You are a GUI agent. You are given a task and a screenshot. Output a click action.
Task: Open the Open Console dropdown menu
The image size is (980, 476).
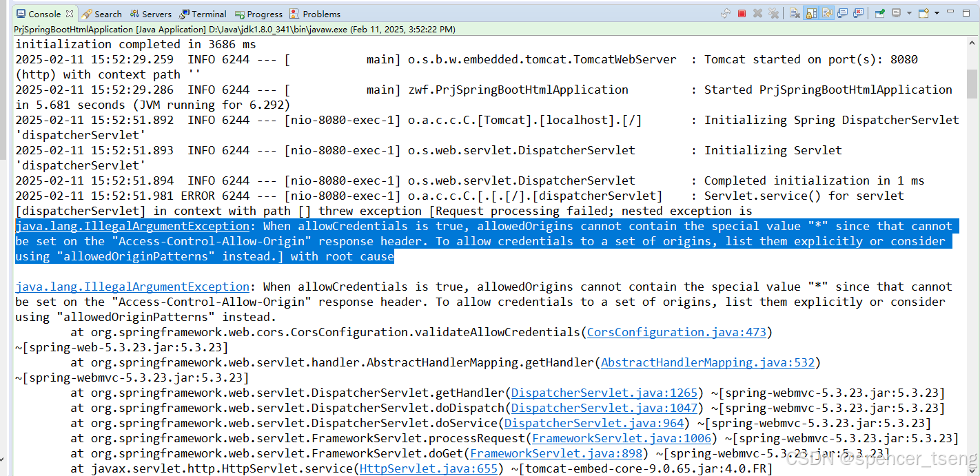click(937, 13)
